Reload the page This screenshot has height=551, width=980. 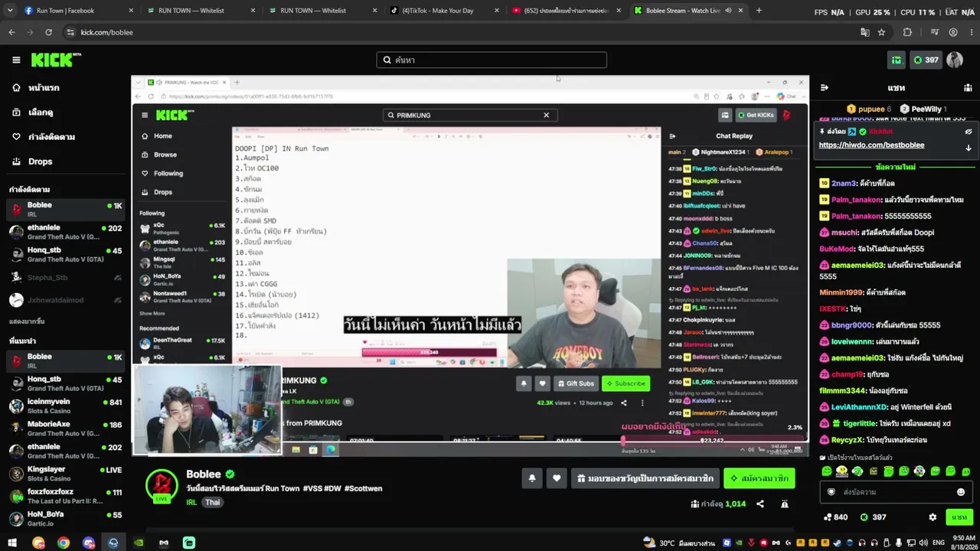pos(48,32)
